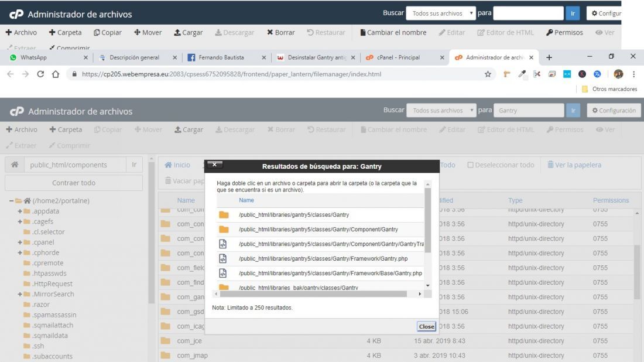Click the Inicio home link
Viewport: 644px width, 362px height.
pyautogui.click(x=177, y=165)
